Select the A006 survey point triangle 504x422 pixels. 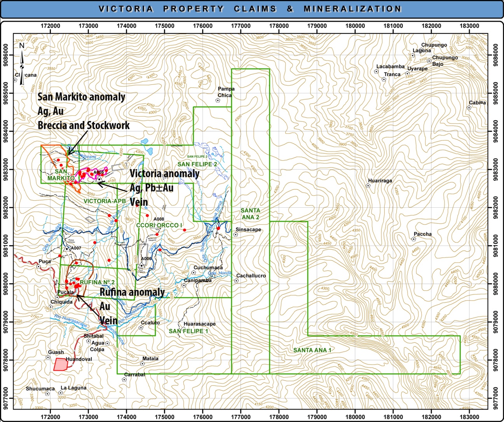click(x=142, y=266)
